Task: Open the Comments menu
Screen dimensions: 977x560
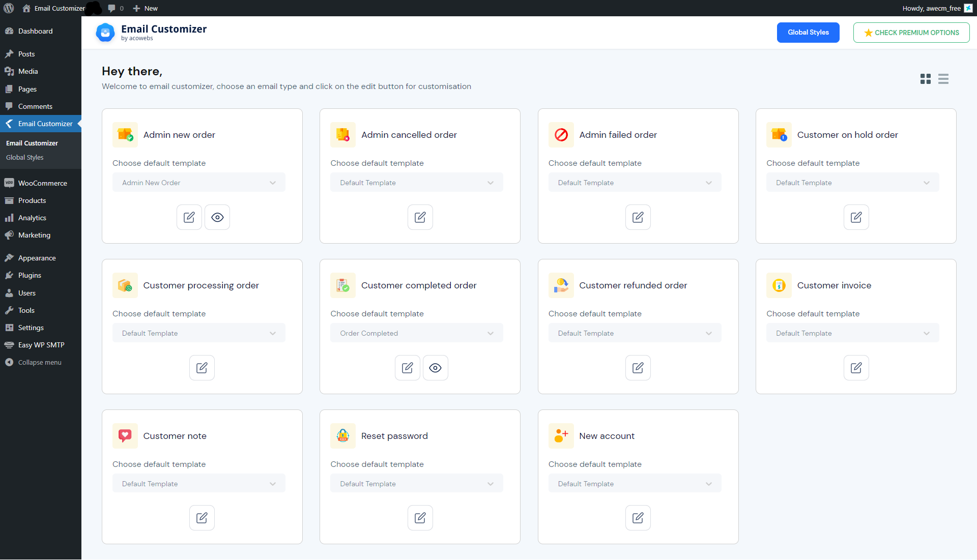Action: pyautogui.click(x=41, y=106)
